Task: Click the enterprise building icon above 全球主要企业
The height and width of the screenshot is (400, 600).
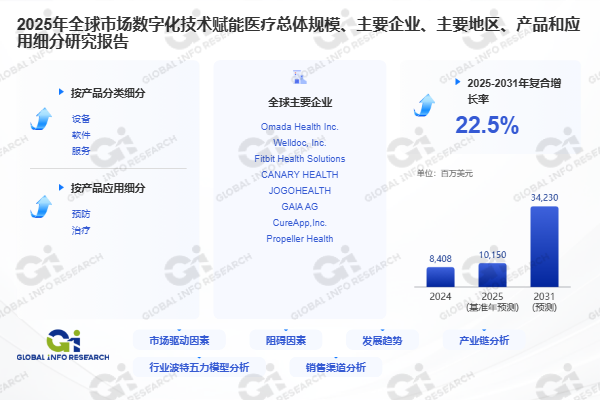Action: coord(299,77)
